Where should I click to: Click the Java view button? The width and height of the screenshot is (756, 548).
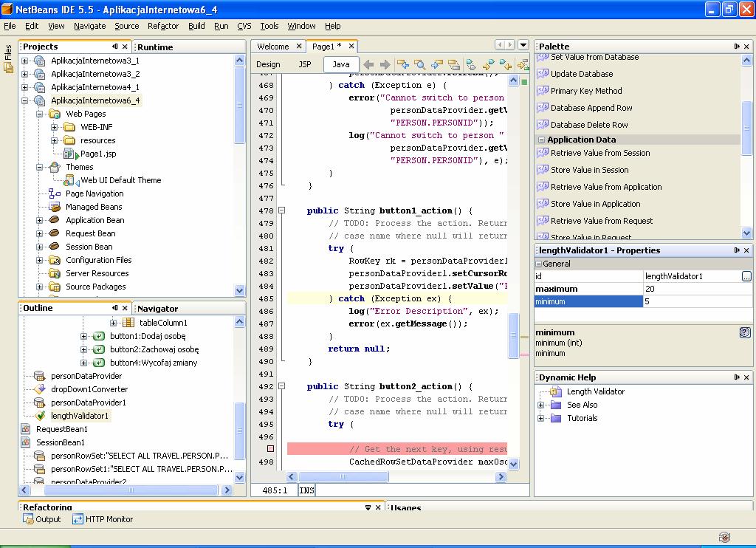[x=341, y=64]
